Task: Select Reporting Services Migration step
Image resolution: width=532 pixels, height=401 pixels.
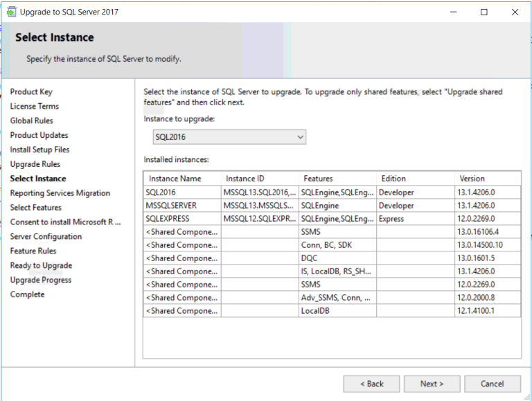Action: coord(60,193)
